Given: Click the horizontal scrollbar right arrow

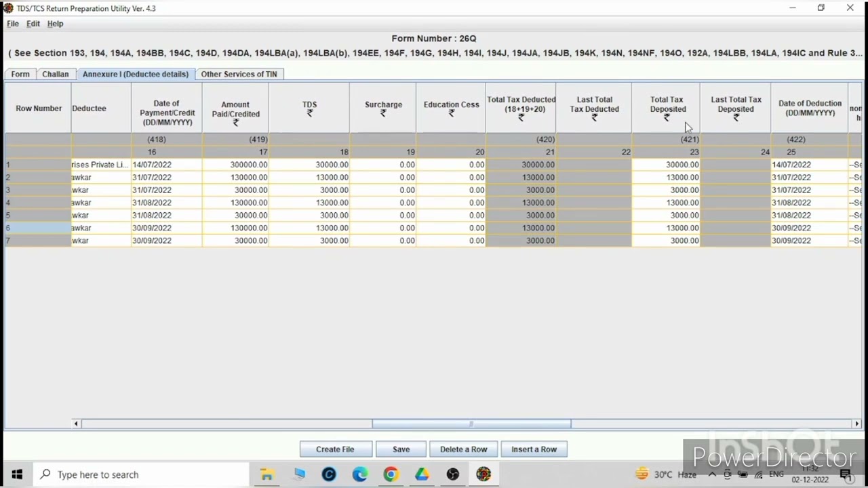Looking at the screenshot, I should click(x=857, y=424).
